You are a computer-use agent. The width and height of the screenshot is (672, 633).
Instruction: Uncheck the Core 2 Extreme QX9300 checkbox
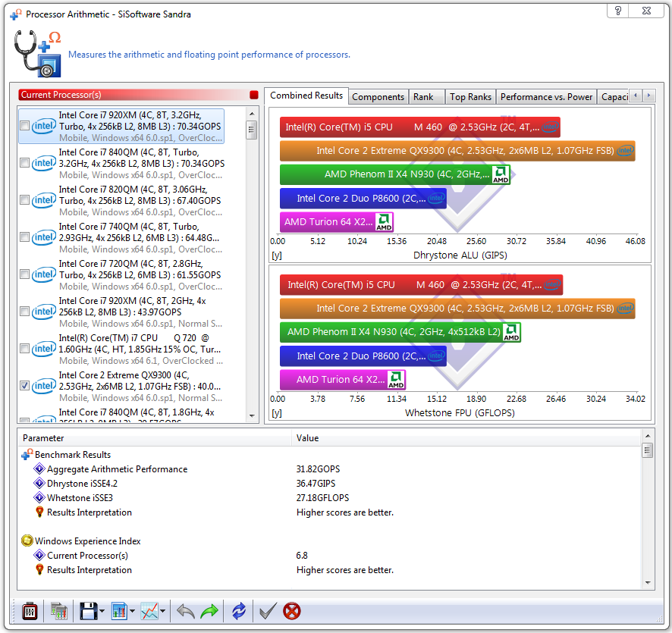click(x=25, y=385)
